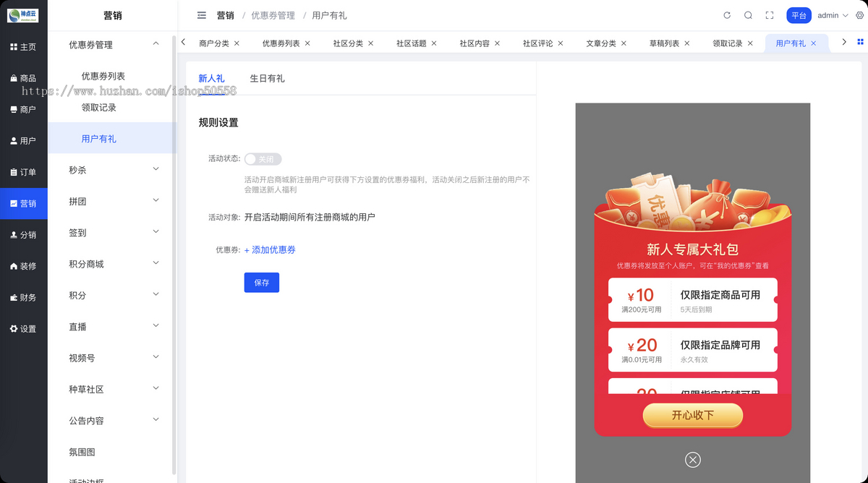Close the 社区内容 tab
Viewport: 868px width, 483px height.
[498, 43]
